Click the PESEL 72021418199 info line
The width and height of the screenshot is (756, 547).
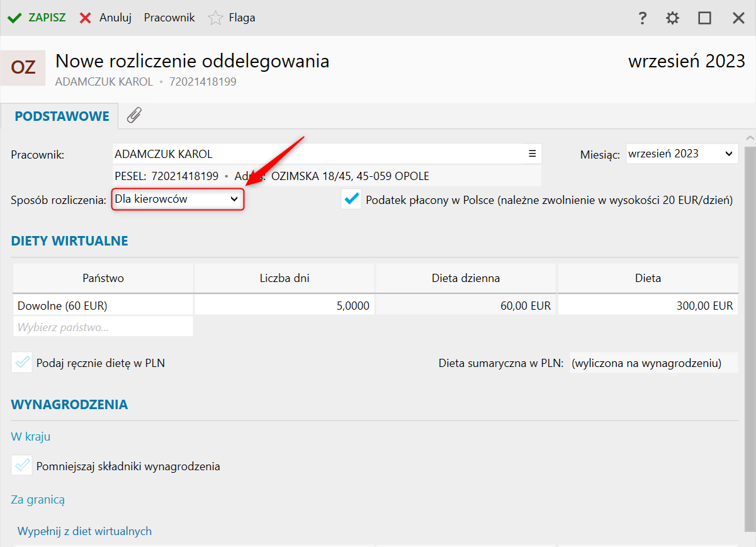coord(166,176)
